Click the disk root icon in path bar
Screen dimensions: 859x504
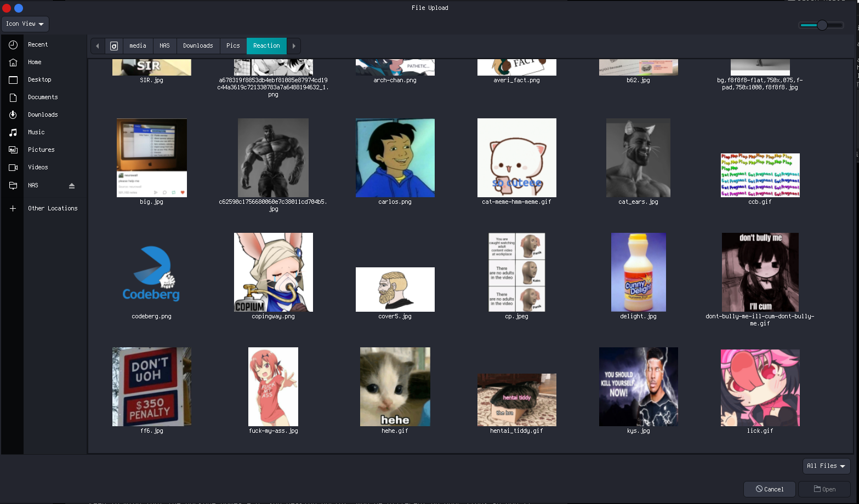[114, 46]
